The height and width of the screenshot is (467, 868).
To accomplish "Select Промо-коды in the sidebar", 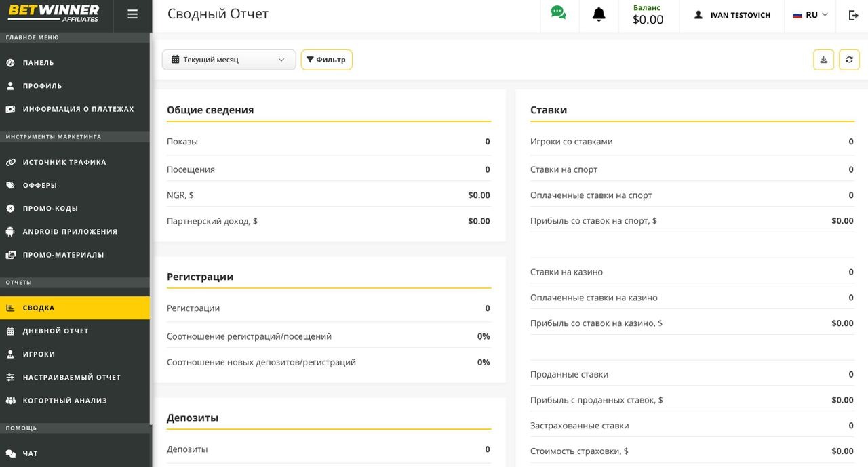I will click(x=50, y=209).
